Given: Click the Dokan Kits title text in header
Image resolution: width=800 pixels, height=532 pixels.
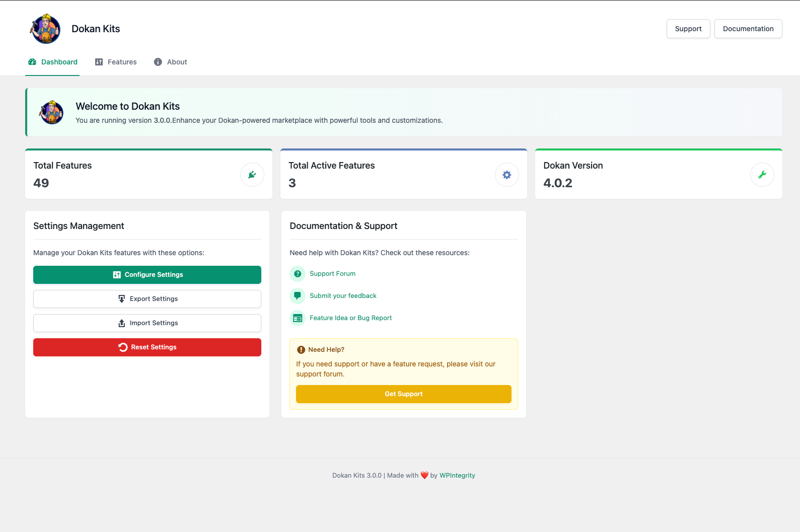Looking at the screenshot, I should coord(96,29).
